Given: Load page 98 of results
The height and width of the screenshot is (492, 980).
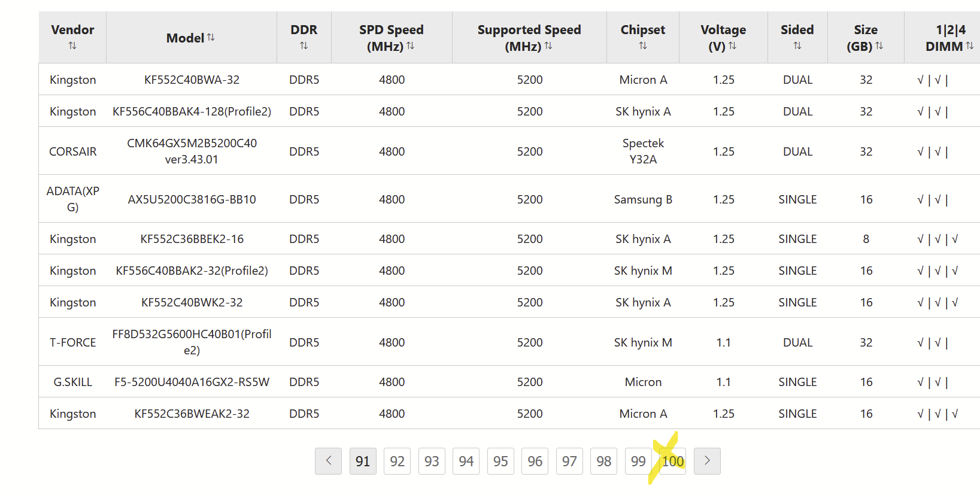Looking at the screenshot, I should click(604, 461).
